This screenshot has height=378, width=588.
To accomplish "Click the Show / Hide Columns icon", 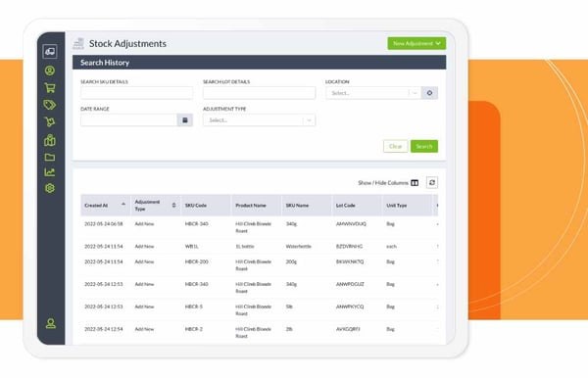I will coord(415,183).
